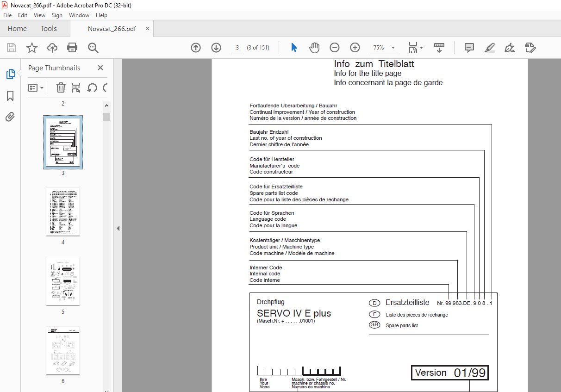Open the Page Thumbnails sidebar icon
The width and height of the screenshot is (561, 392).
tap(10, 74)
